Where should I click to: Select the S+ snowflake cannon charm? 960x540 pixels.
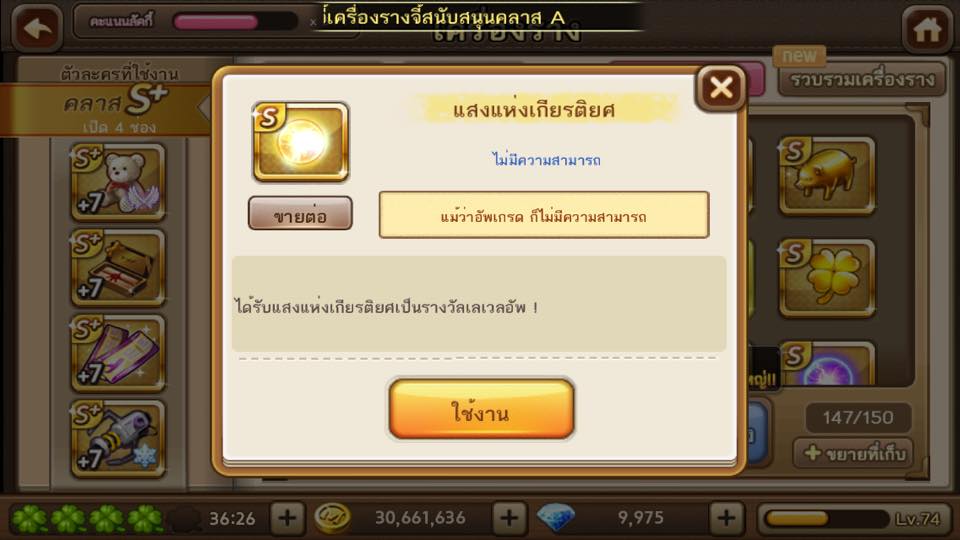pos(118,439)
